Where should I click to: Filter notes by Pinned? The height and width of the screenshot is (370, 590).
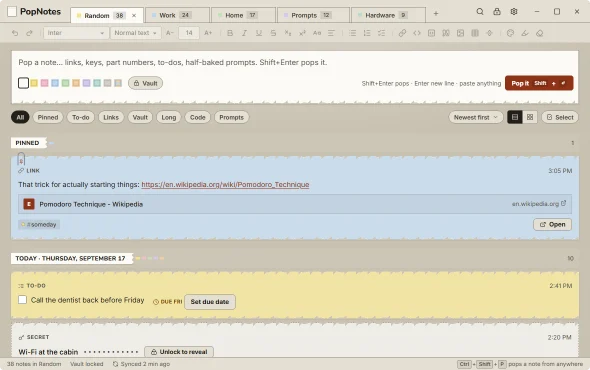48,117
